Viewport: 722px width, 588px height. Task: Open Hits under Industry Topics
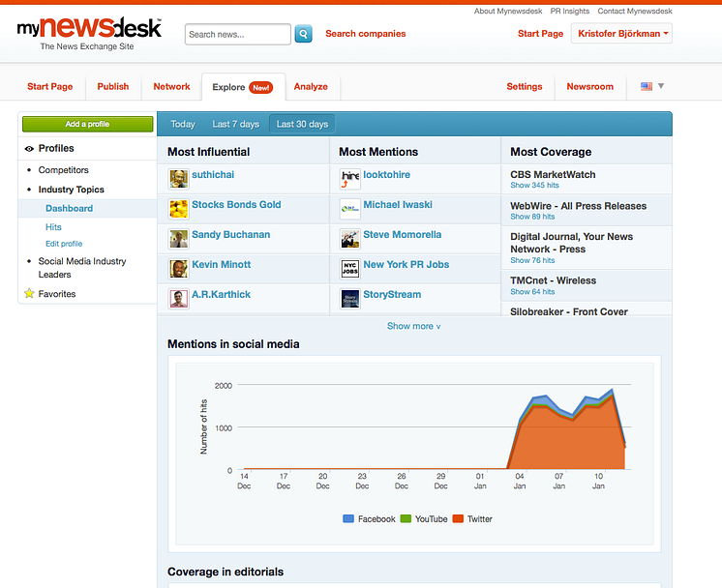coord(53,227)
